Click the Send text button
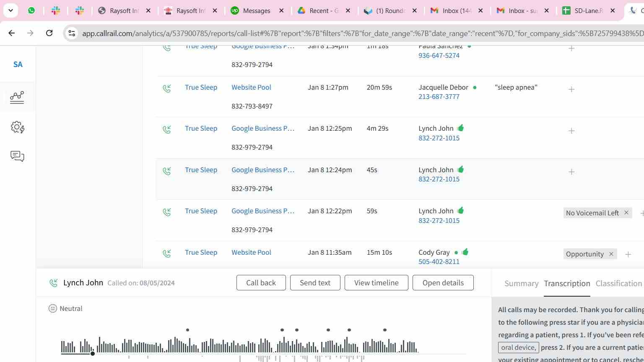Image resolution: width=644 pixels, height=362 pixels. [x=315, y=283]
